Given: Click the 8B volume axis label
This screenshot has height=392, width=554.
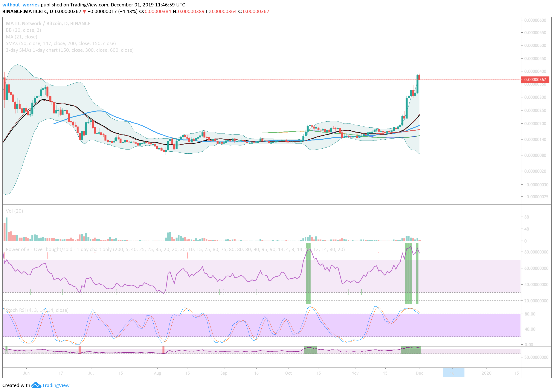Looking at the screenshot, I should 527,217.
